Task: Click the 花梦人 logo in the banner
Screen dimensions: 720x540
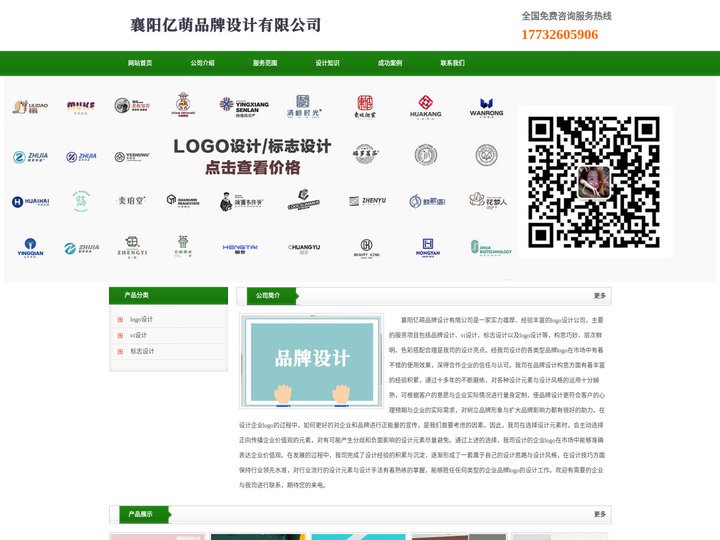Action: coord(488,201)
